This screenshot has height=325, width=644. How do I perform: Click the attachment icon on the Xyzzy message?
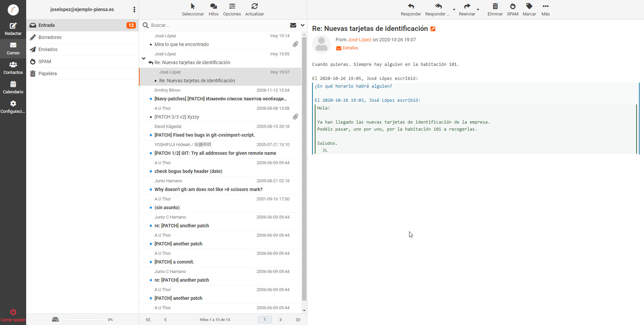click(x=295, y=117)
